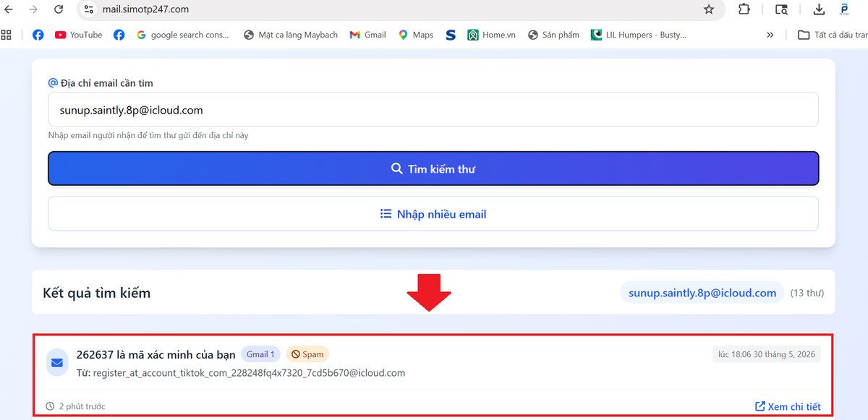Click the (13 thư) count text

point(807,293)
